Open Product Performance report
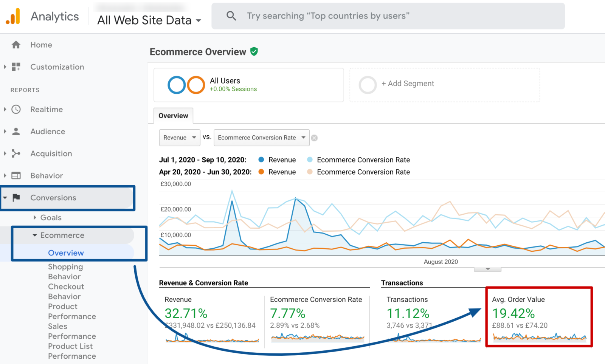Image resolution: width=605 pixels, height=364 pixels. (x=72, y=311)
